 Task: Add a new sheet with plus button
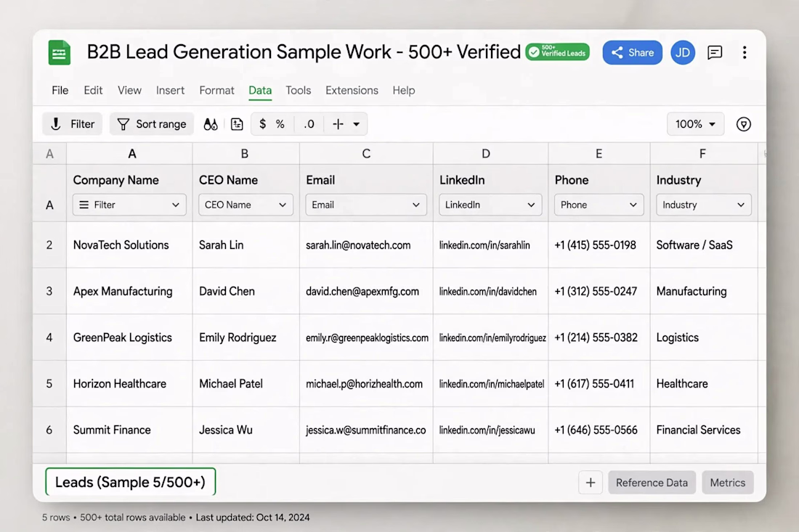pyautogui.click(x=591, y=483)
